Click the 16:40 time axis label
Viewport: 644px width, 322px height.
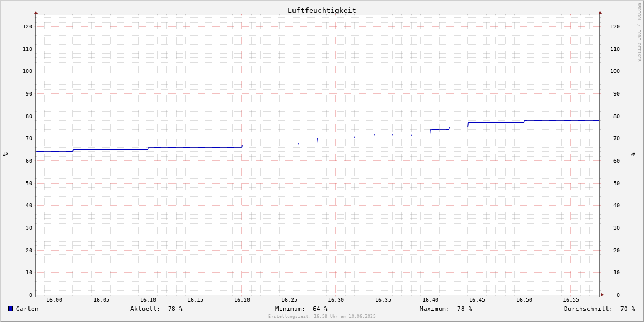(x=430, y=300)
